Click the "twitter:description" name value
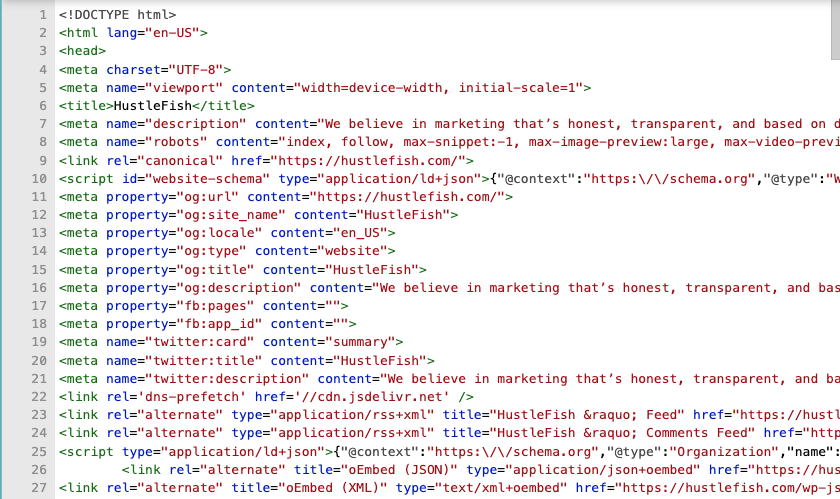 tap(227, 379)
